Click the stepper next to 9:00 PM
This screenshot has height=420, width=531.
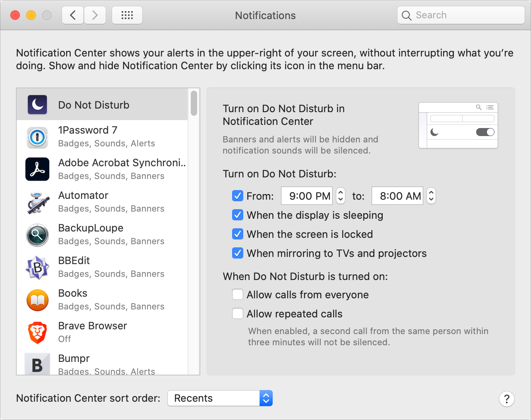pyautogui.click(x=341, y=196)
